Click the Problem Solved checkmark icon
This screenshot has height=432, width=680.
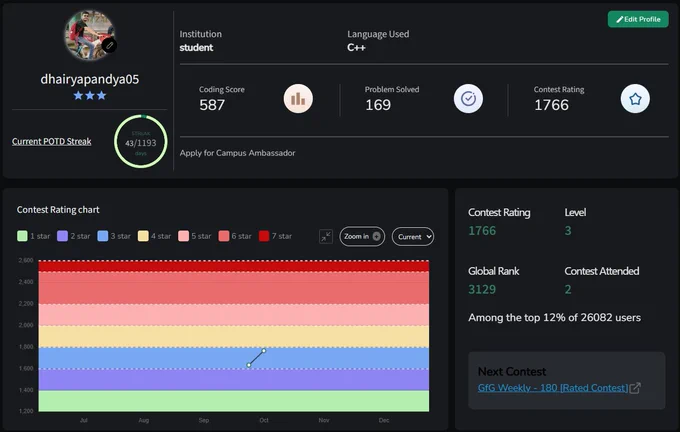click(x=468, y=98)
